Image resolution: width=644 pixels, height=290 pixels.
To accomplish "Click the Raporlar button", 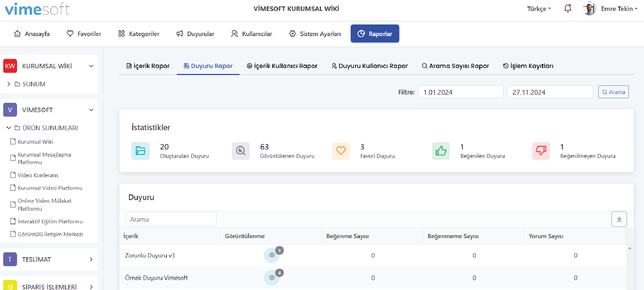I will coord(375,34).
